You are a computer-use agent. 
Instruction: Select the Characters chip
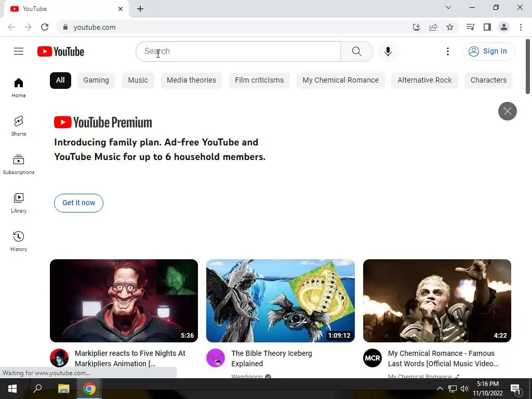coord(488,81)
